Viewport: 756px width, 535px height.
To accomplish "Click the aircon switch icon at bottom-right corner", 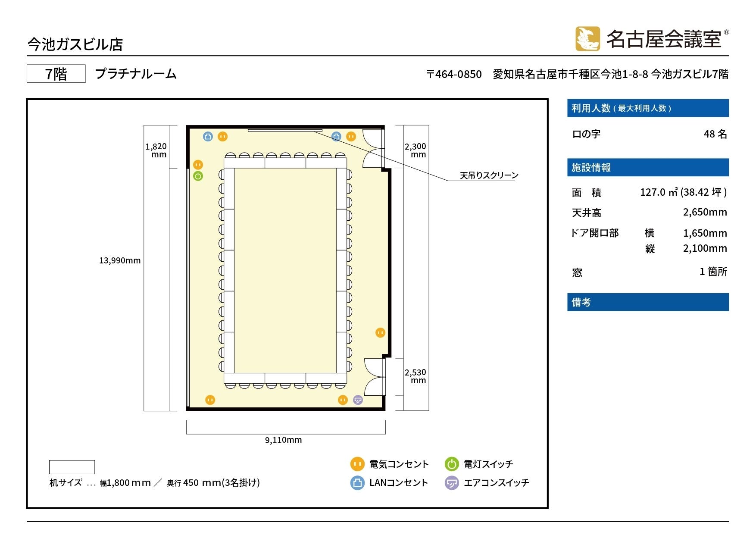I will (357, 400).
